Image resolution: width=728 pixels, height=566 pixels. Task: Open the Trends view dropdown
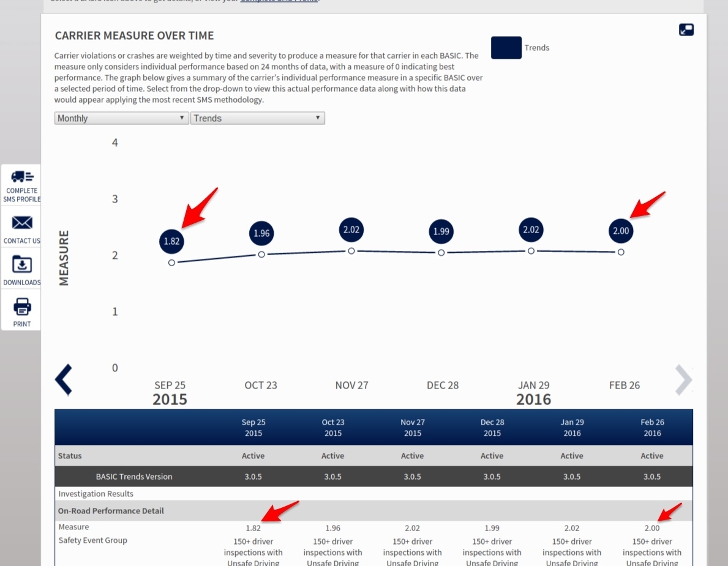[257, 117]
